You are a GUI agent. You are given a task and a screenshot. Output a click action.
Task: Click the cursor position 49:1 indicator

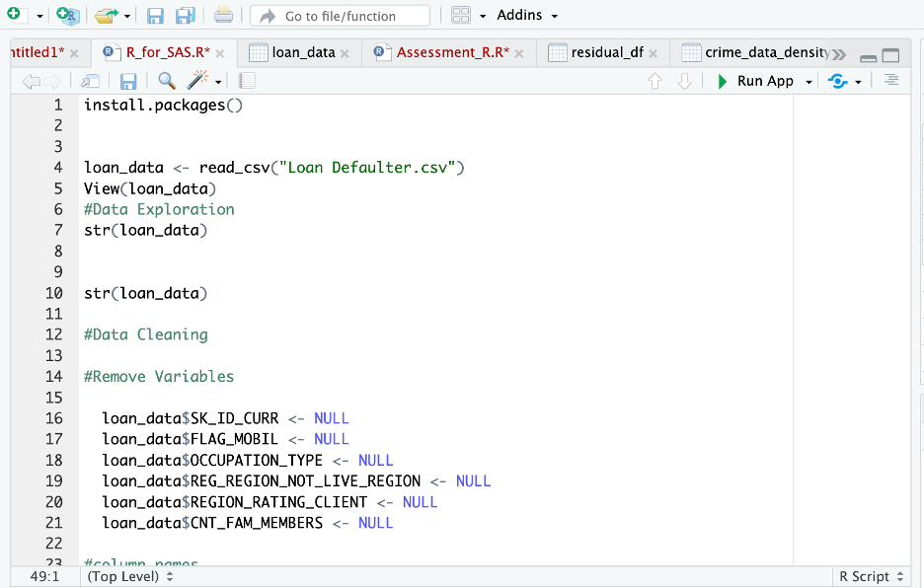(x=44, y=576)
